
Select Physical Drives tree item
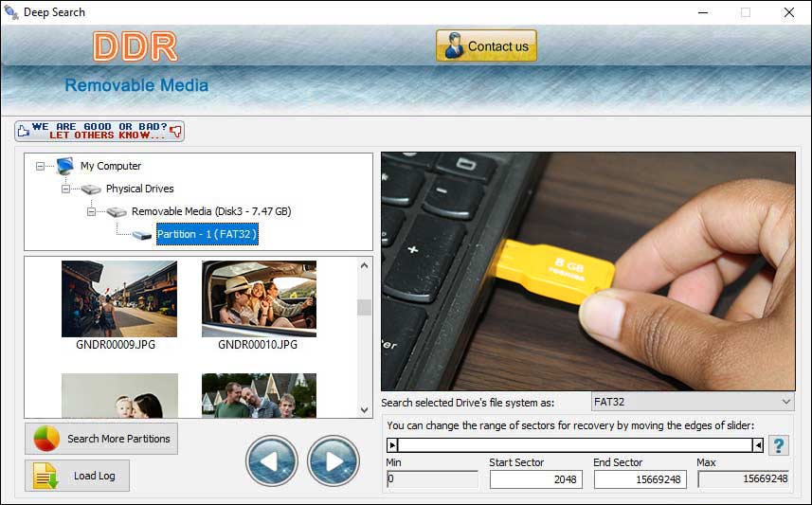pos(139,189)
